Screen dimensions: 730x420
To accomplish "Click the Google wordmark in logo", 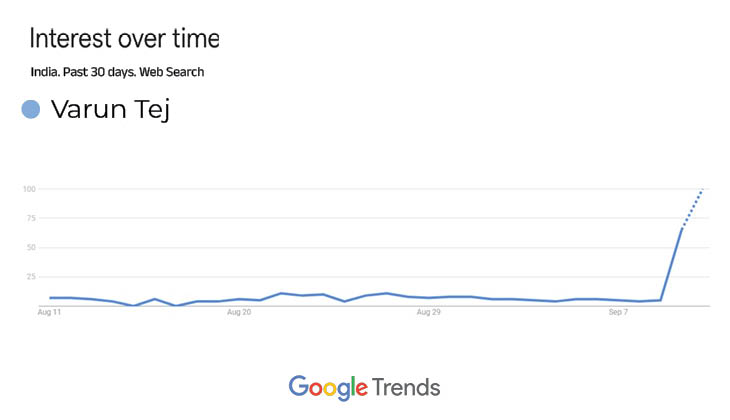I will point(328,387).
